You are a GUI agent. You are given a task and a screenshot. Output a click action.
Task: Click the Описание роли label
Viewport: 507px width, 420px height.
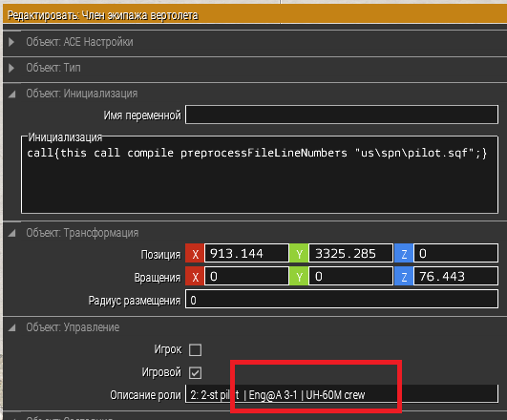(x=145, y=395)
